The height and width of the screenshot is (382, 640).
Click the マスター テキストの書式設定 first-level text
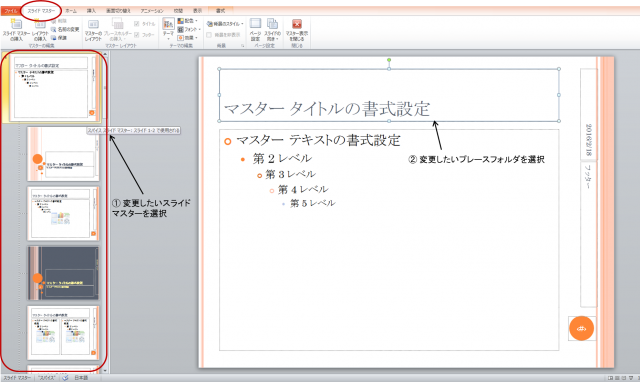tap(318, 140)
